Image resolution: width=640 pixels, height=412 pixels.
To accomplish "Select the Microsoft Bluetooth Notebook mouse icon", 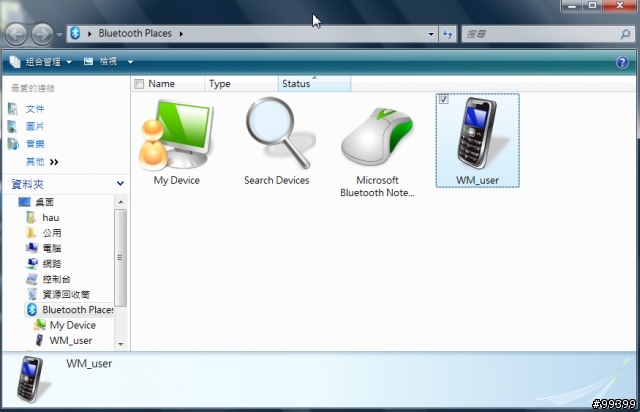I will pyautogui.click(x=378, y=137).
